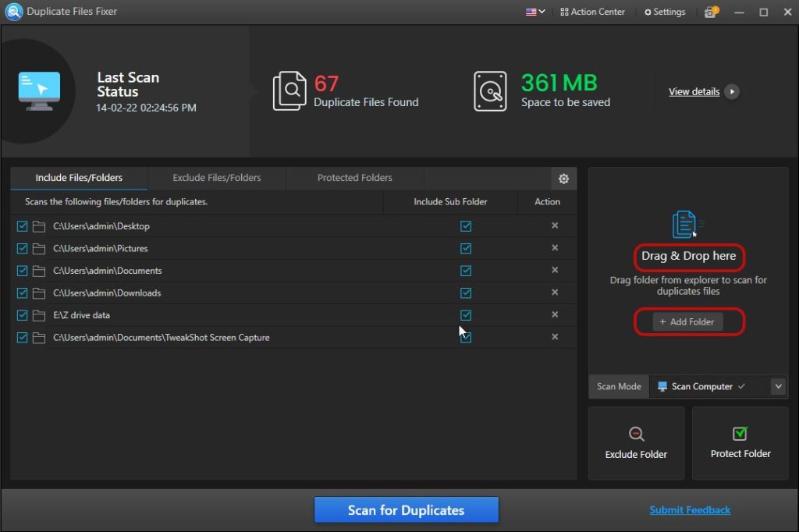Remove TweakShot Screen Capture folder from the list
This screenshot has height=532, width=799.
tap(555, 337)
